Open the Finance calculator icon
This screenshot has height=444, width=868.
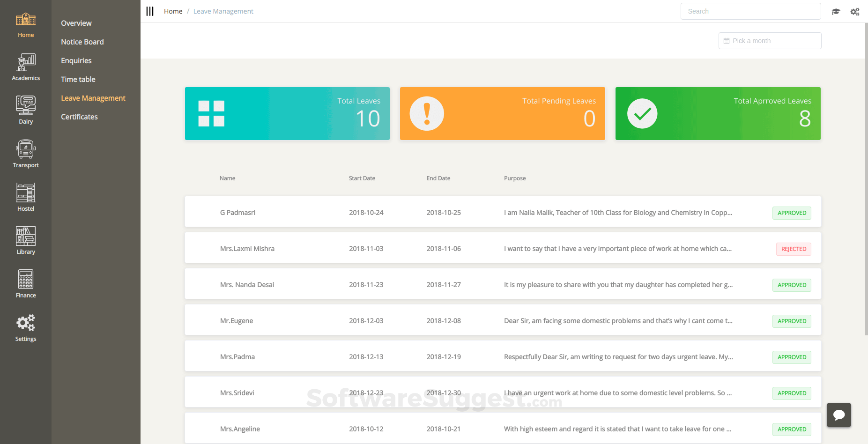26,280
